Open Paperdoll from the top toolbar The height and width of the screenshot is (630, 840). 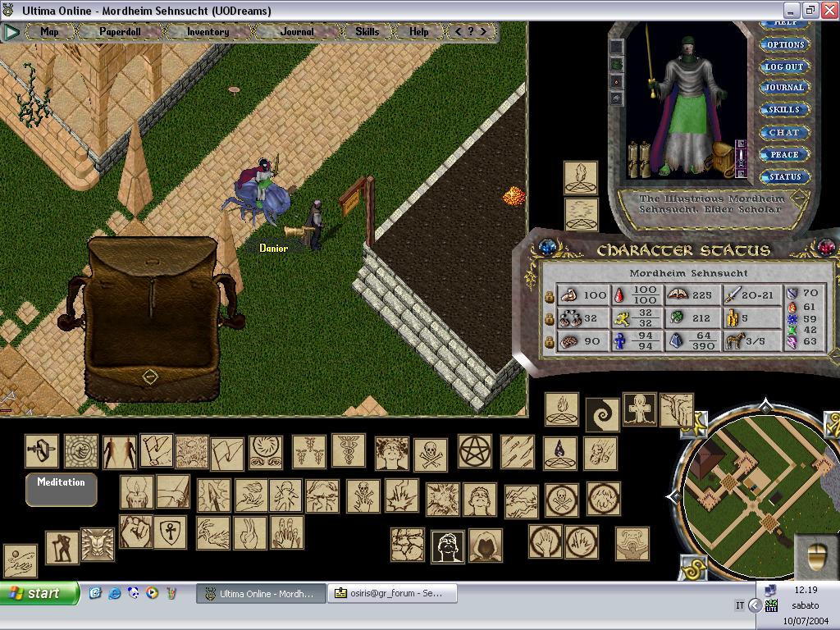[120, 32]
